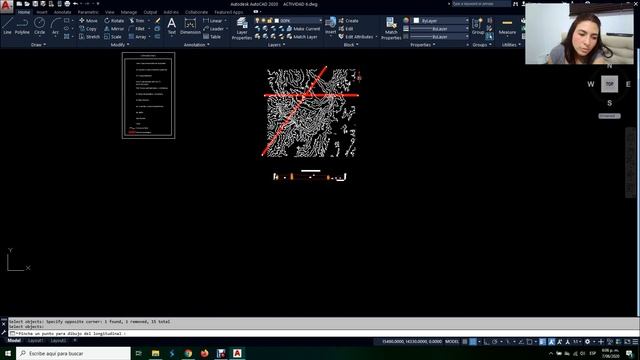Open the object color ByLayer dropdown

pos(444,20)
